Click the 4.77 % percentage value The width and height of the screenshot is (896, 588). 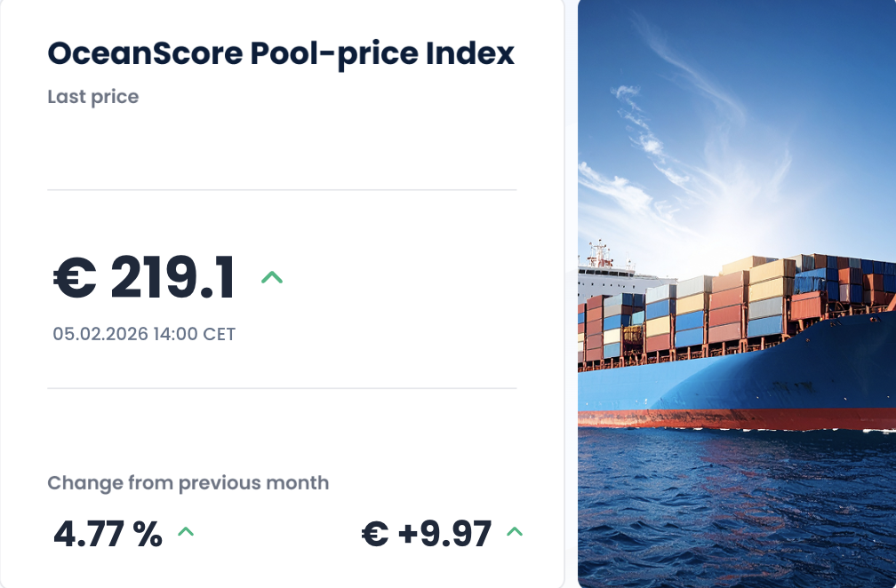click(108, 534)
